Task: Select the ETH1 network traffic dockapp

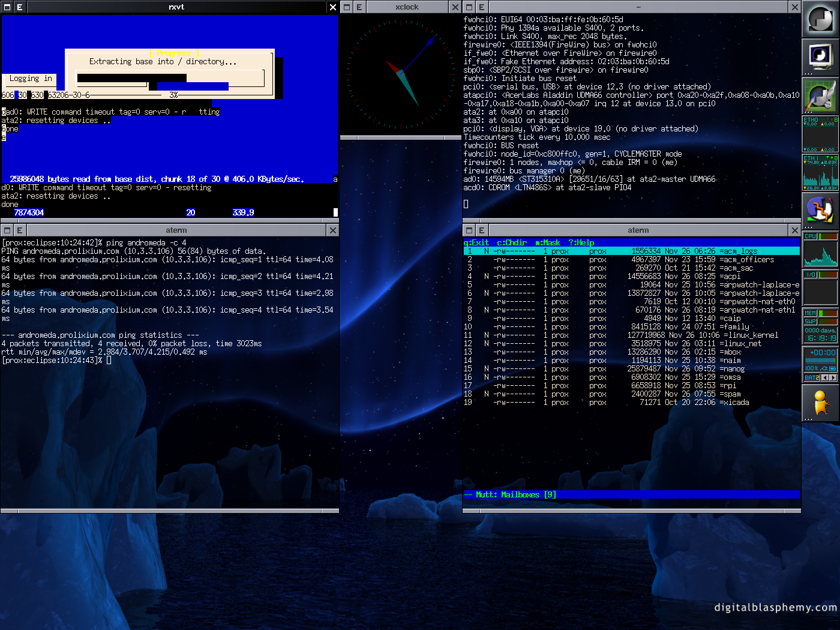Action: (x=820, y=173)
